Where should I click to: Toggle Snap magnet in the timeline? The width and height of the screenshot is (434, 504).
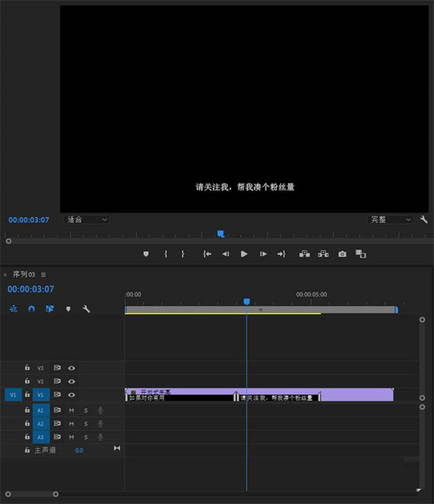32,309
